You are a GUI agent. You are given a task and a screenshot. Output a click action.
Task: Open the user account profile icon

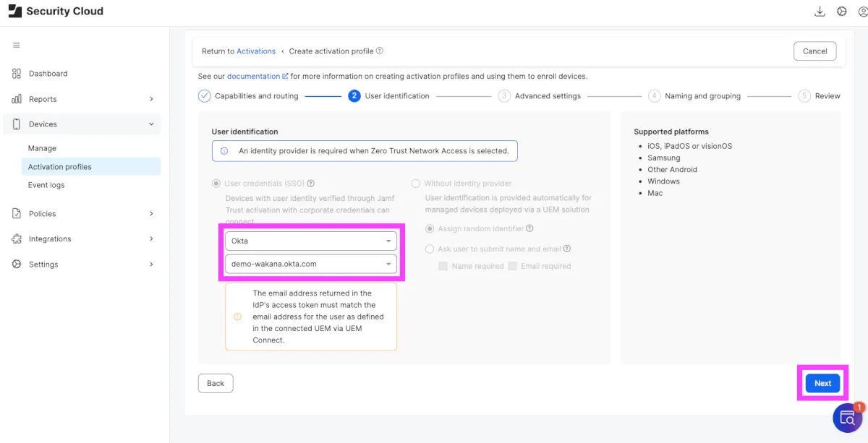861,12
